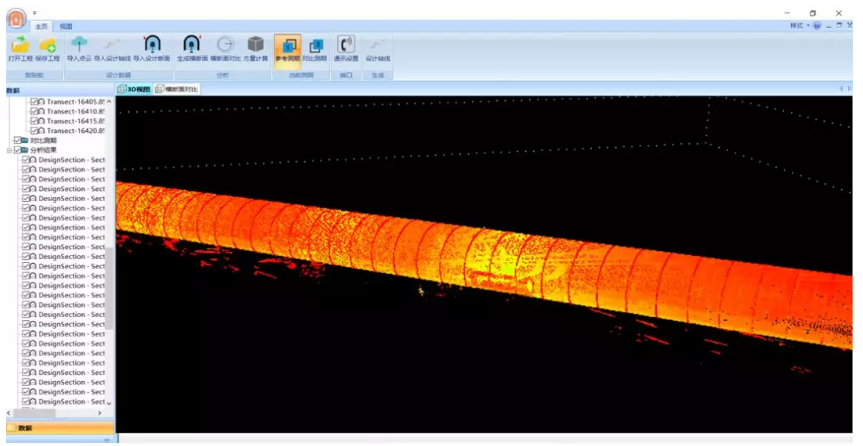Screen dimensions: 863x446
Task: Click the 导入点云 import point cloud icon
Action: 78,46
